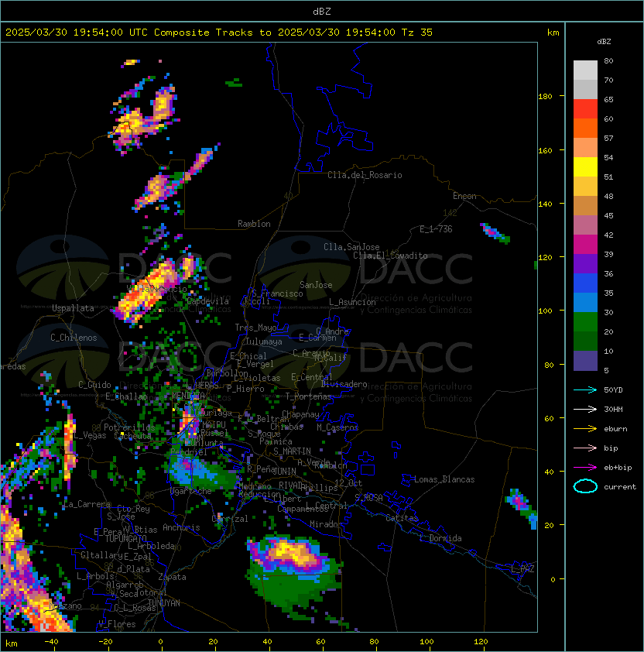The height and width of the screenshot is (652, 644).
Task: Select the magenta band in the dBZ legend
Action: pos(585,245)
